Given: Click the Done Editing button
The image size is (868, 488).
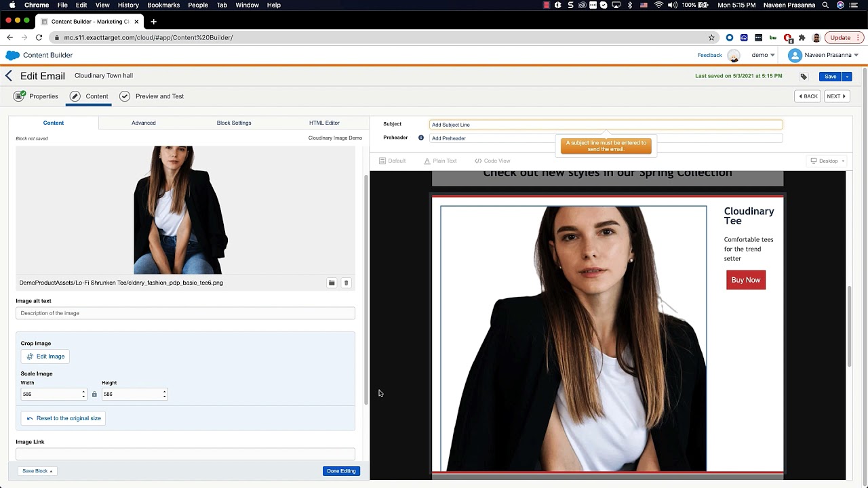Looking at the screenshot, I should (341, 471).
